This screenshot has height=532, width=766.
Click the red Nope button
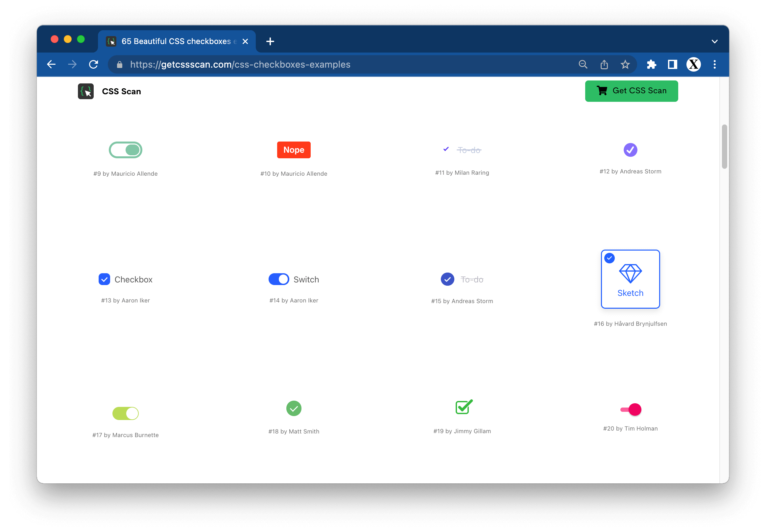pyautogui.click(x=294, y=150)
